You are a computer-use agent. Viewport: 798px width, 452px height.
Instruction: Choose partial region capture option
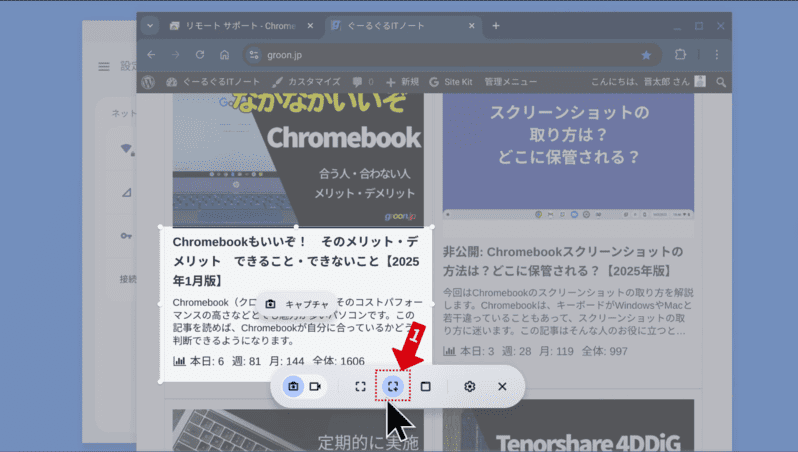[x=393, y=386]
